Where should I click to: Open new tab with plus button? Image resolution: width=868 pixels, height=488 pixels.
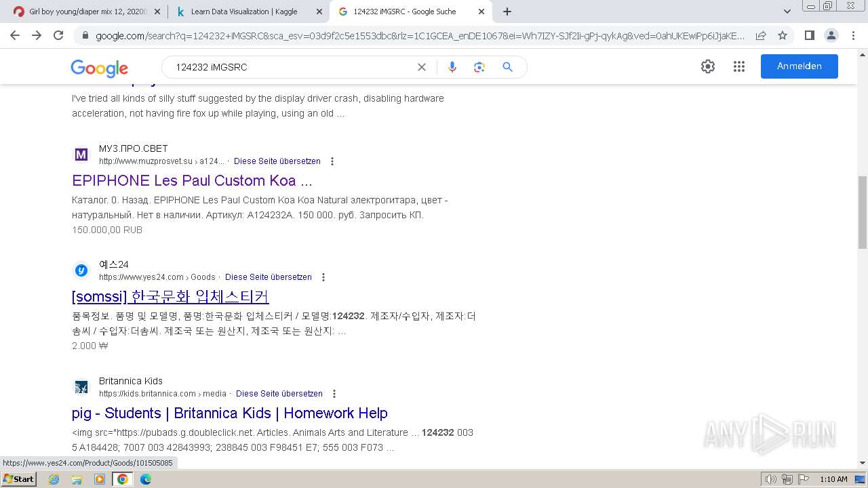click(507, 12)
